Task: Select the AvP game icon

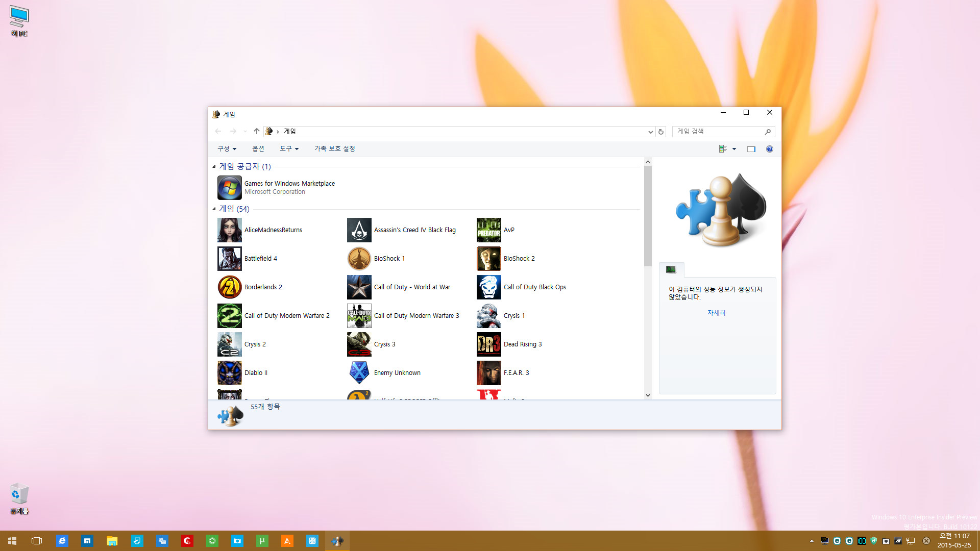Action: click(489, 230)
